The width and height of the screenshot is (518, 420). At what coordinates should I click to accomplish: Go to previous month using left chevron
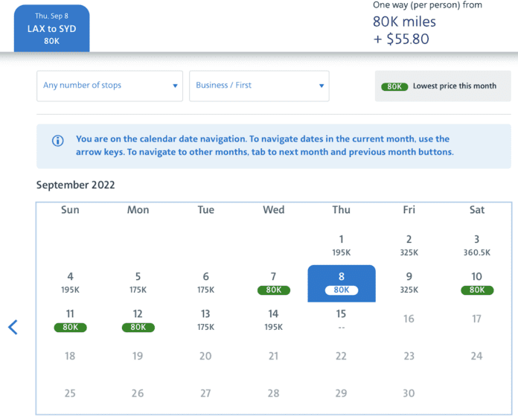pos(13,326)
